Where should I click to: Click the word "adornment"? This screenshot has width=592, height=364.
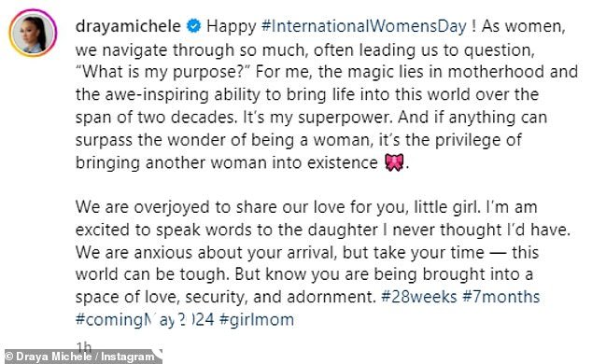point(330,297)
